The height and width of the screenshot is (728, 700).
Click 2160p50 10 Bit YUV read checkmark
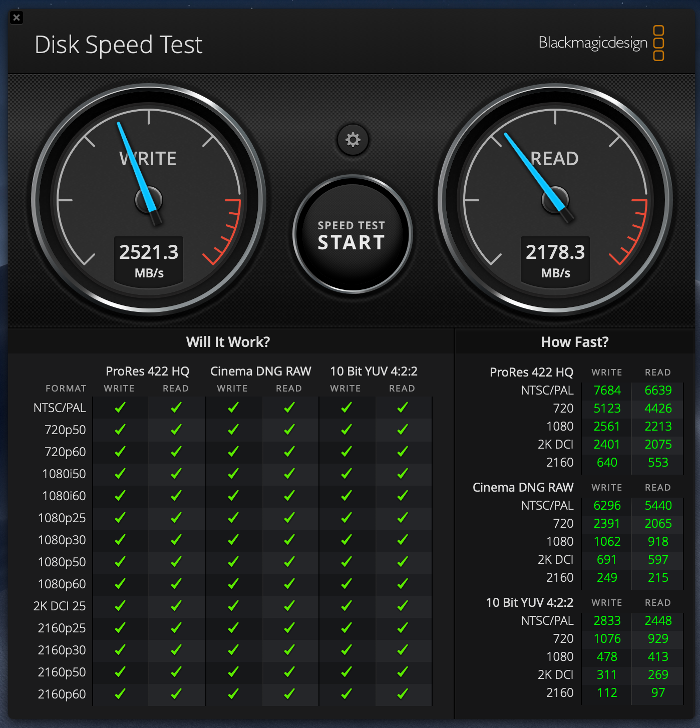click(403, 672)
